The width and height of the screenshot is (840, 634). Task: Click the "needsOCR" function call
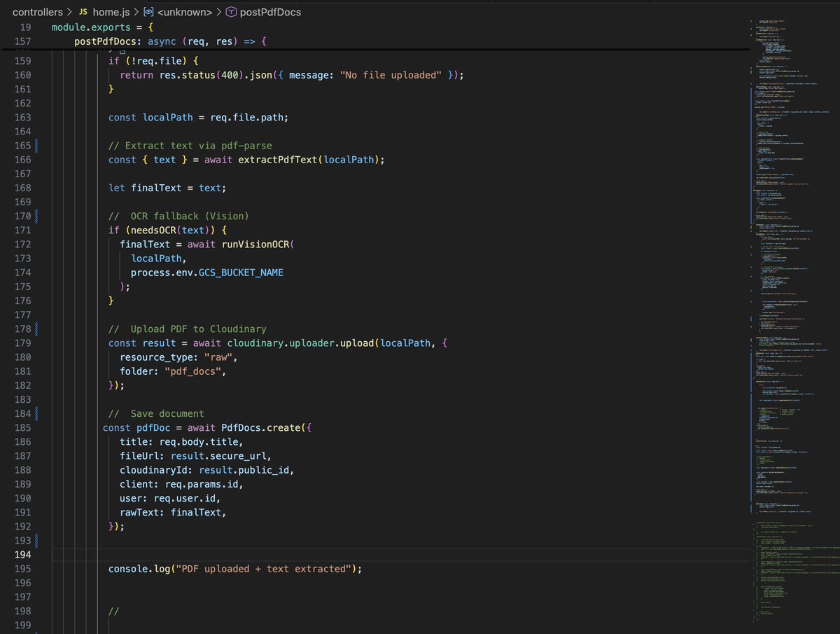pyautogui.click(x=153, y=230)
